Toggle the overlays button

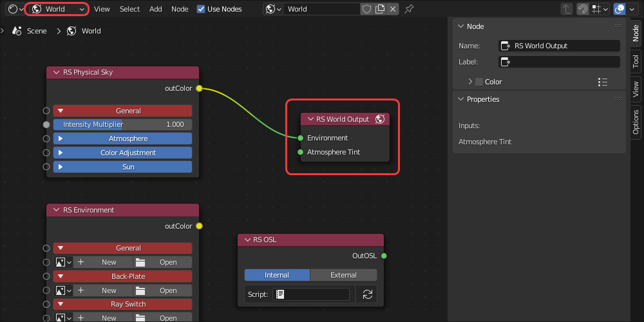coord(620,9)
